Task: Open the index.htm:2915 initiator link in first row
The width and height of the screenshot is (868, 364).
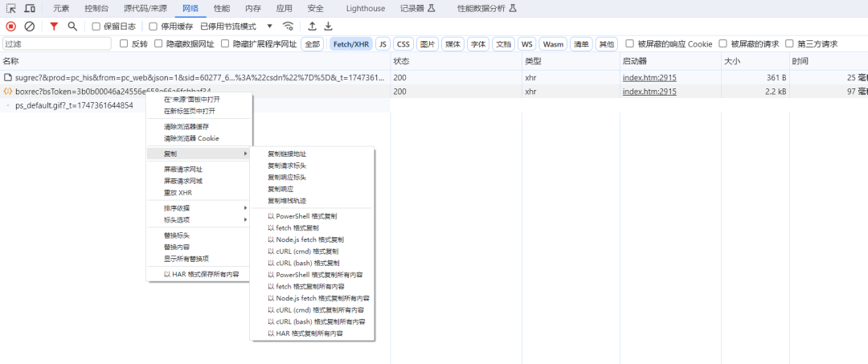Action: click(649, 78)
